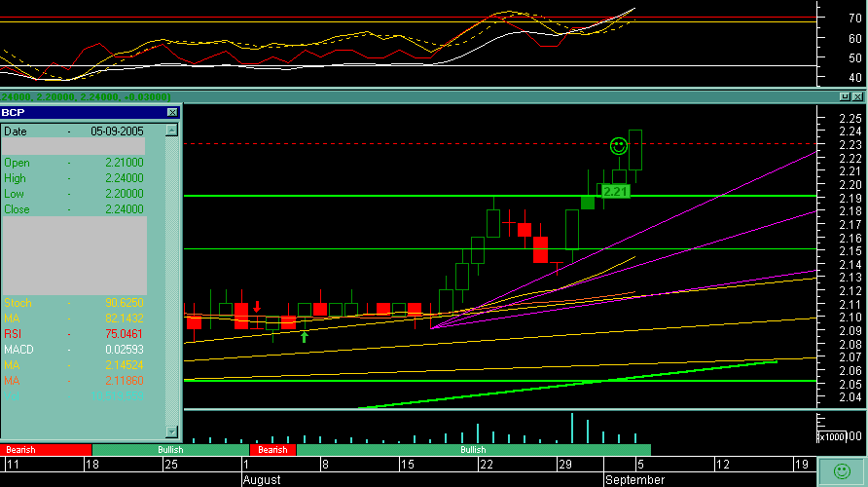868x487 pixels.
Task: Select the green up arrow buy signal
Action: pos(304,336)
